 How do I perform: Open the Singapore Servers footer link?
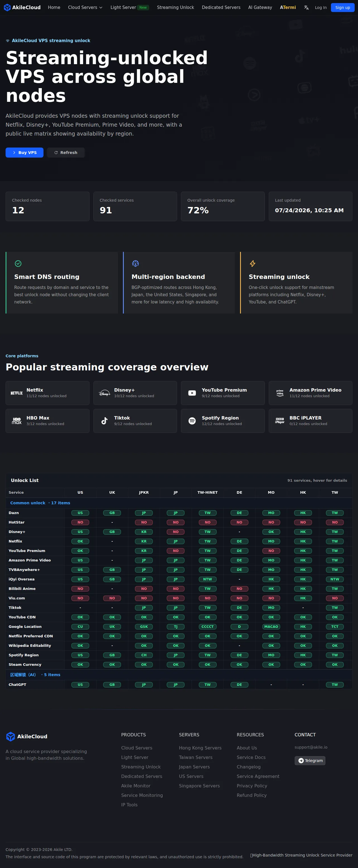tap(199, 785)
